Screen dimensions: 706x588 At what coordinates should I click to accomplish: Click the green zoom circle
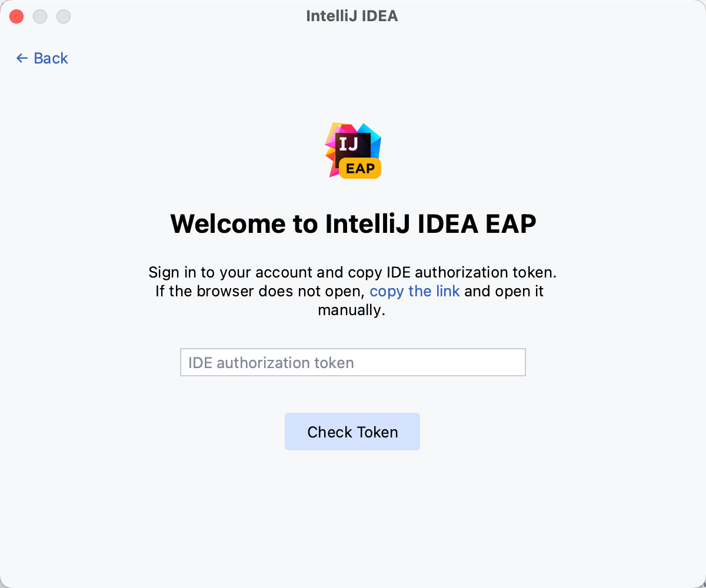(x=63, y=16)
